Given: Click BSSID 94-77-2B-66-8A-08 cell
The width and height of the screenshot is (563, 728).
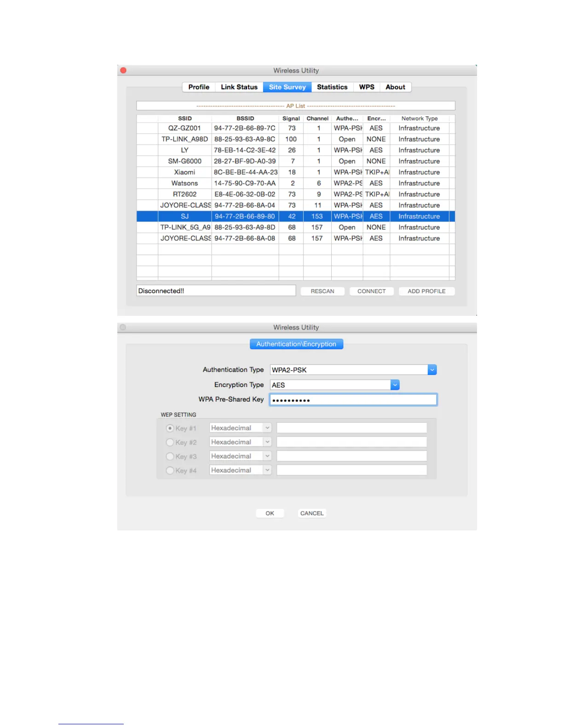Looking at the screenshot, I should 245,239.
